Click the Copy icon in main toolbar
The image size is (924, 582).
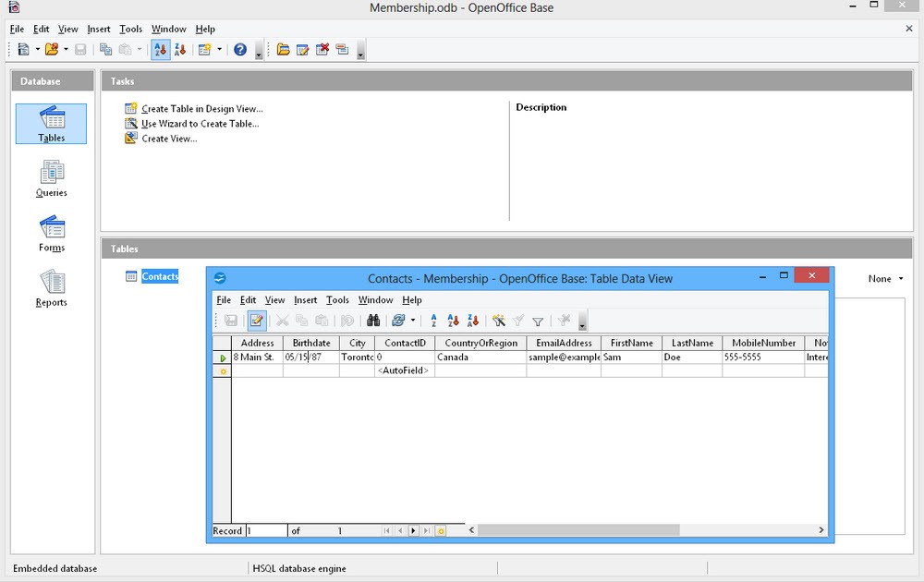[105, 50]
